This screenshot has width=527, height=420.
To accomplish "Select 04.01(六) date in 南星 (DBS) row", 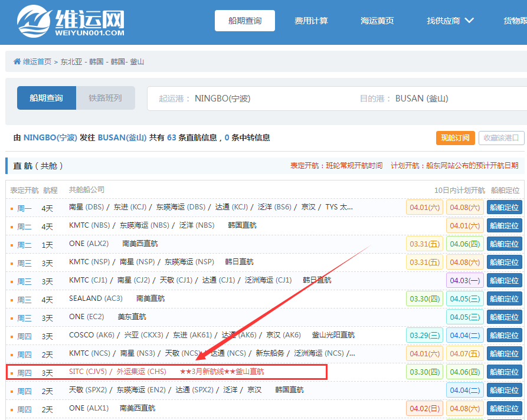I will click(x=425, y=207).
